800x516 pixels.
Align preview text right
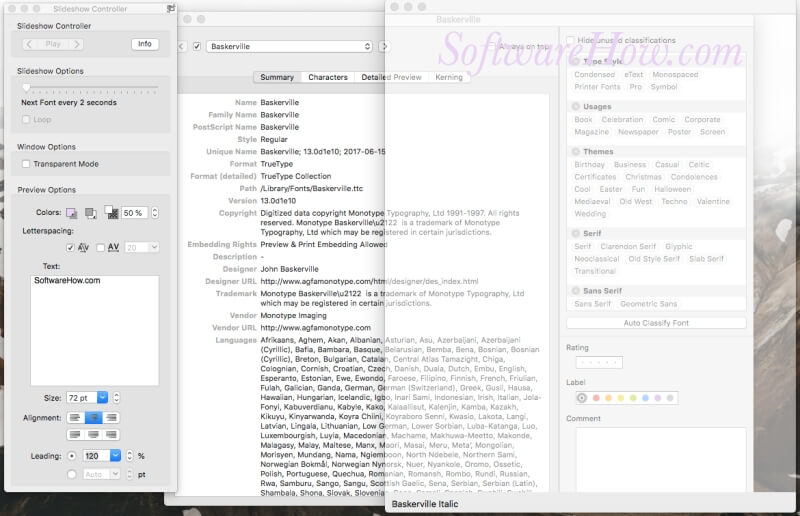pos(111,418)
